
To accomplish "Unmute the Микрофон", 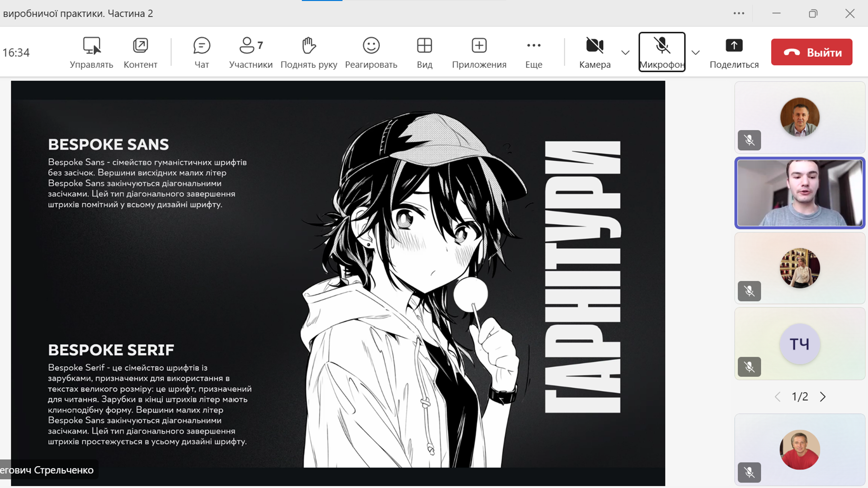I will click(662, 52).
